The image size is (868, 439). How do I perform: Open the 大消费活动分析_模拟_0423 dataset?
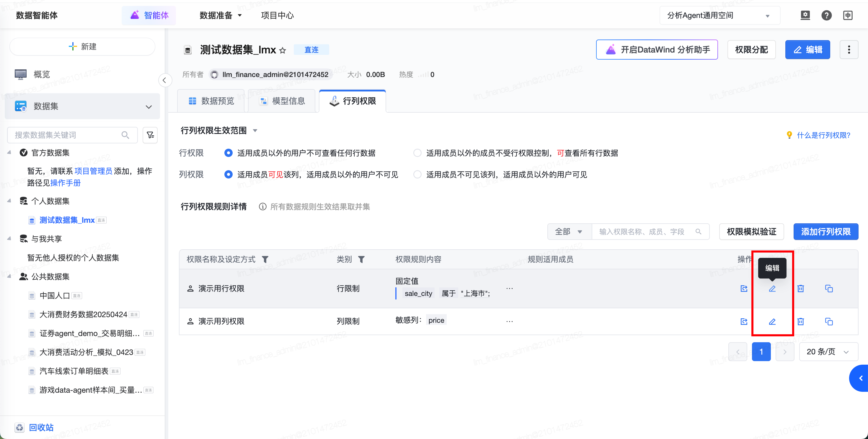(x=87, y=352)
